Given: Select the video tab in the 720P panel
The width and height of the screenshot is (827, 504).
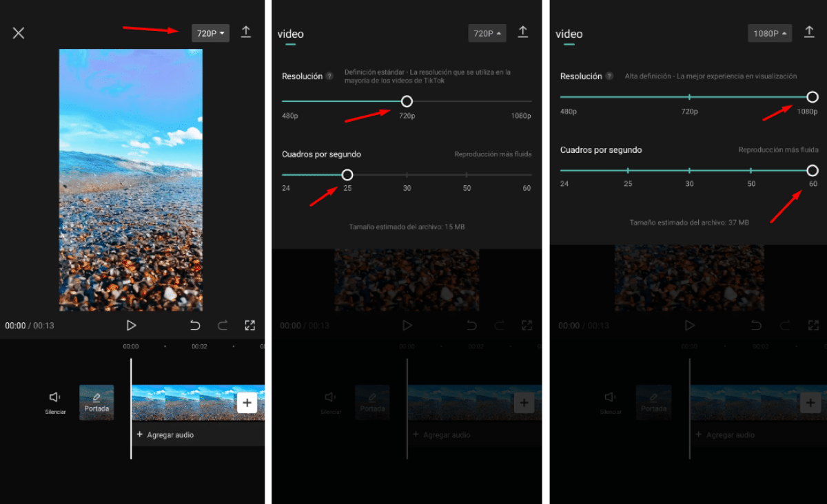Looking at the screenshot, I should [x=290, y=34].
